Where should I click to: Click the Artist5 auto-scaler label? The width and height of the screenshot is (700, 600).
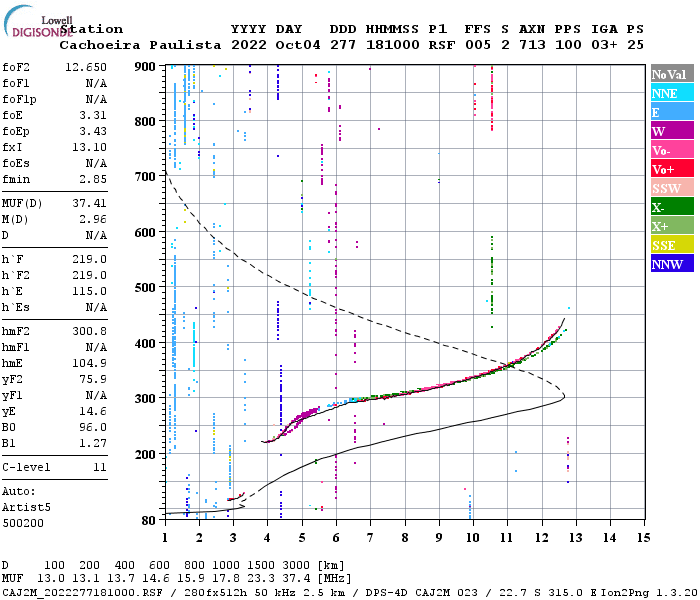tap(26, 508)
